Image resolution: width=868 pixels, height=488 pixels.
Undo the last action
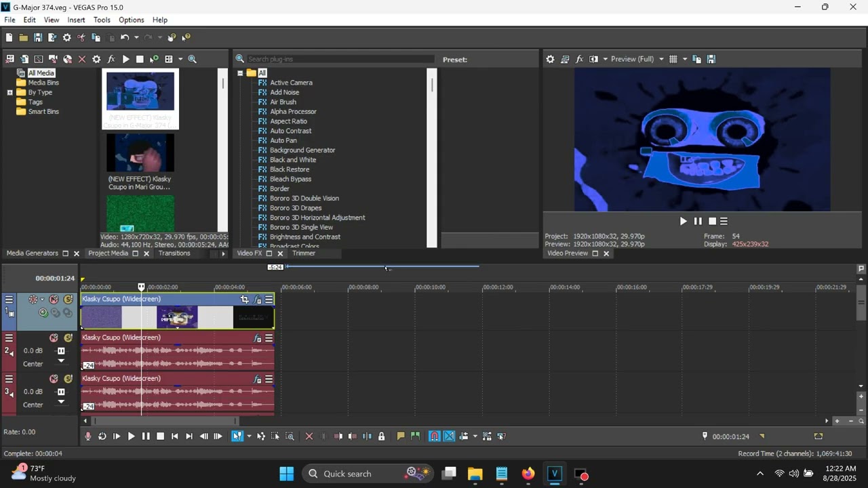125,38
